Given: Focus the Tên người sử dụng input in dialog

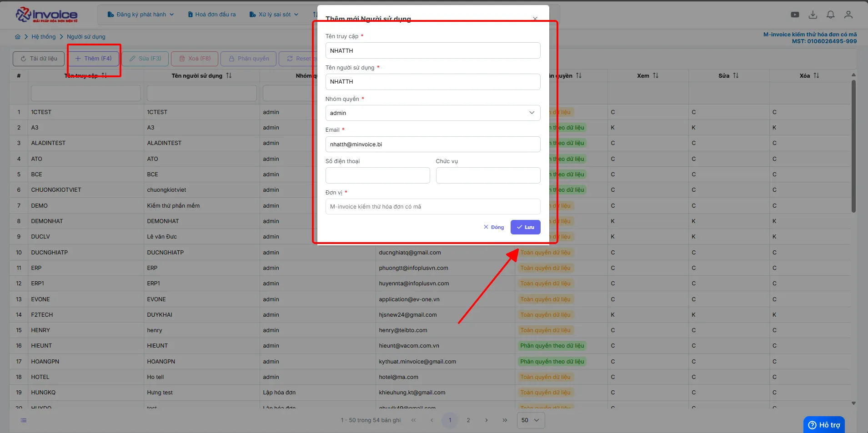Looking at the screenshot, I should point(433,82).
